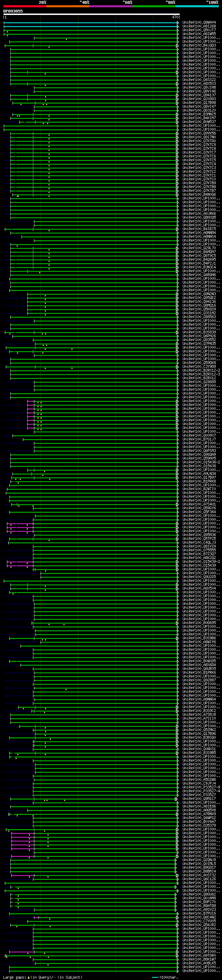This screenshot has width=222, height=980.
Task: Open the UniRef100_B0W537 hit label
Action: coord(199,122)
